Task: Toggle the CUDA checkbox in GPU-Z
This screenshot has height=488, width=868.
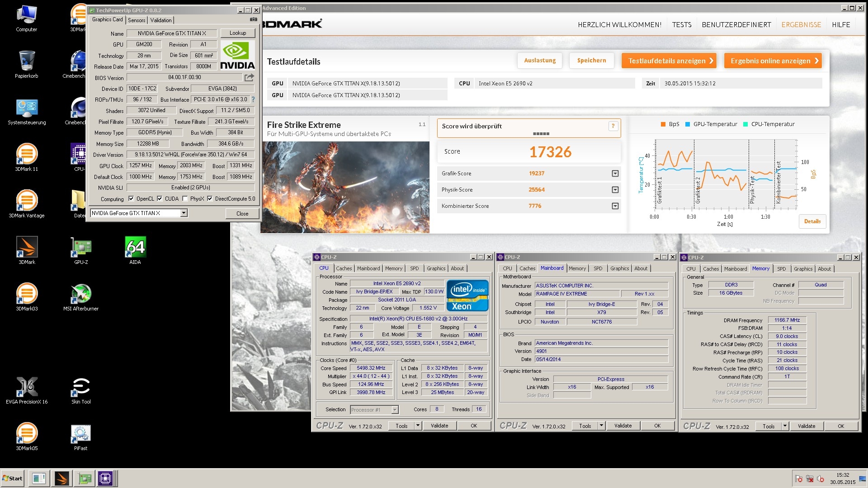Action: tap(160, 198)
